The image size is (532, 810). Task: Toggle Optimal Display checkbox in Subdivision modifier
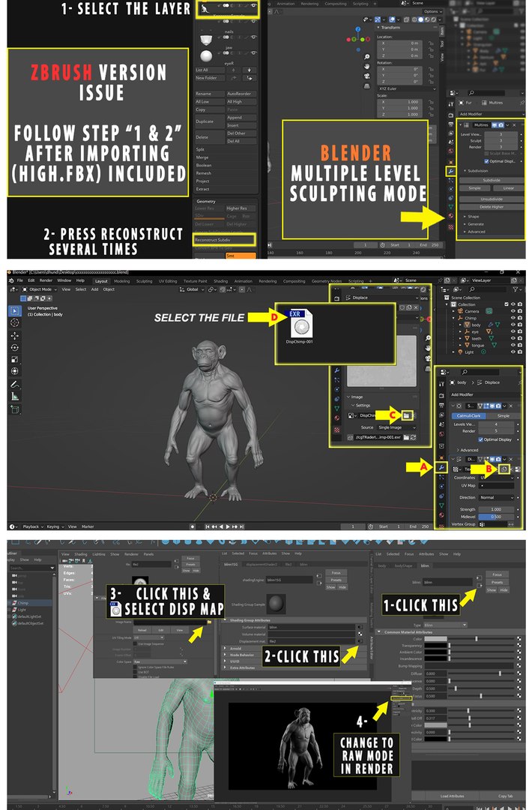tap(480, 439)
